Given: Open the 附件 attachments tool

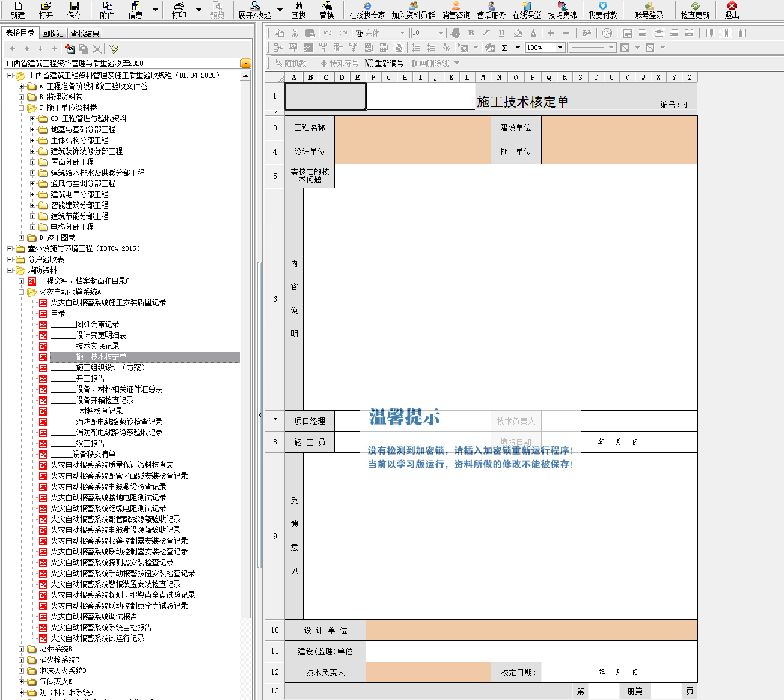Looking at the screenshot, I should pyautogui.click(x=107, y=10).
